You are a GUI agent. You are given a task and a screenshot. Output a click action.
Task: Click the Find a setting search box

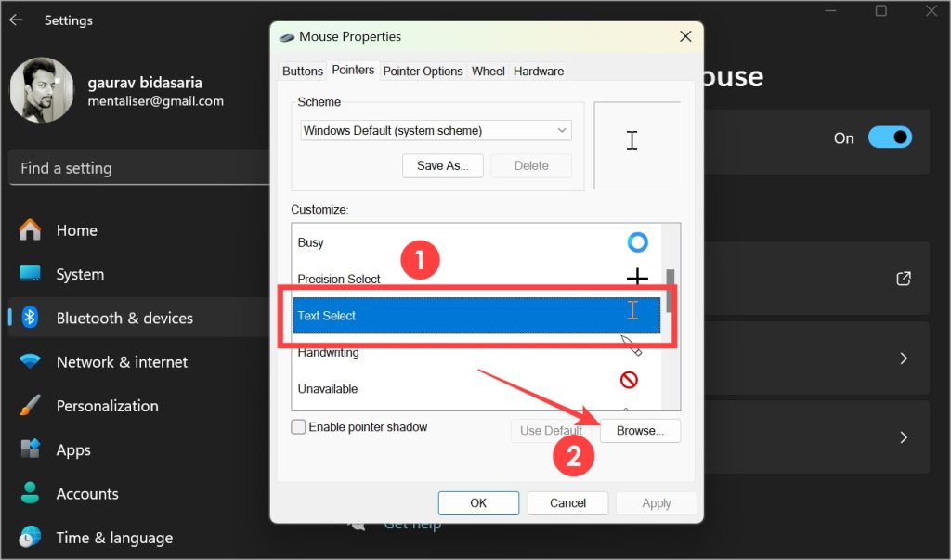point(139,168)
